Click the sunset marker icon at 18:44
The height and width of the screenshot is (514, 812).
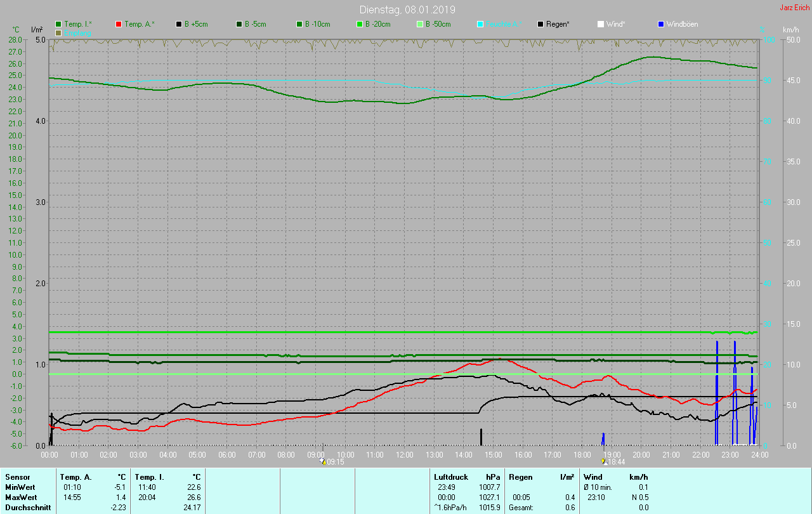point(604,462)
